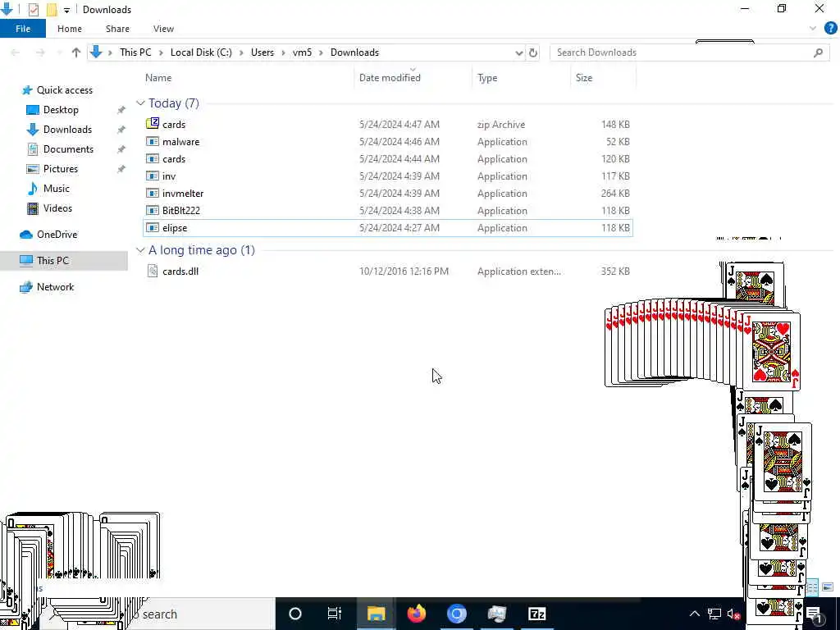The height and width of the screenshot is (630, 840).
Task: Sort by Size column header
Action: [x=584, y=78]
